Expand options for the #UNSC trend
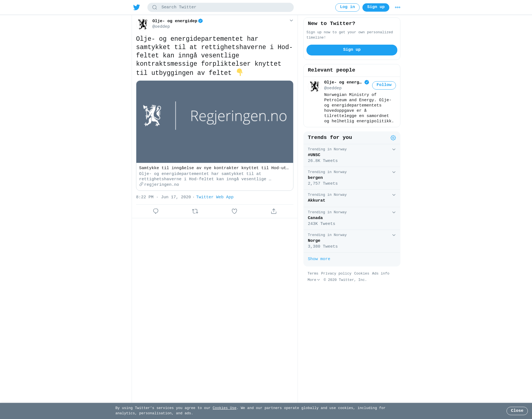The image size is (532, 419). click(x=394, y=149)
